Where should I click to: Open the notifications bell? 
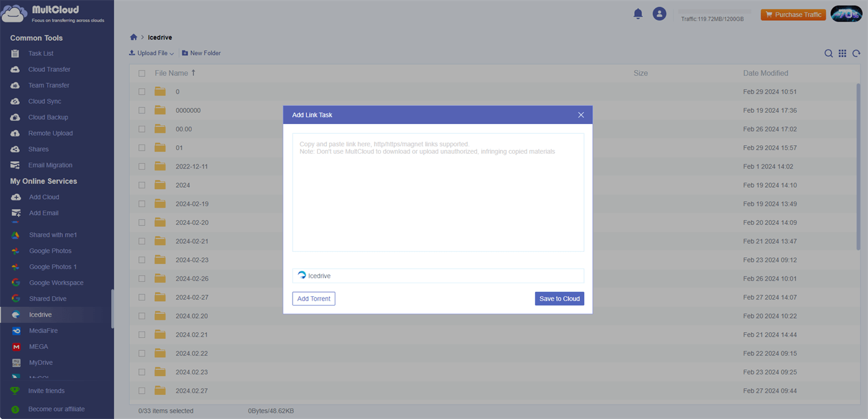coord(638,14)
